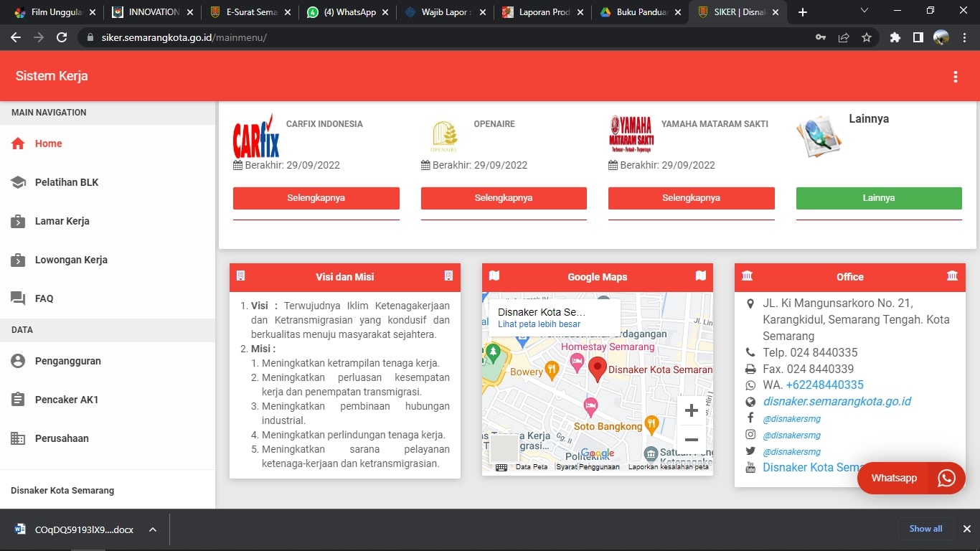Bookmark this page with star icon
This screenshot has height=551, width=980.
click(866, 37)
